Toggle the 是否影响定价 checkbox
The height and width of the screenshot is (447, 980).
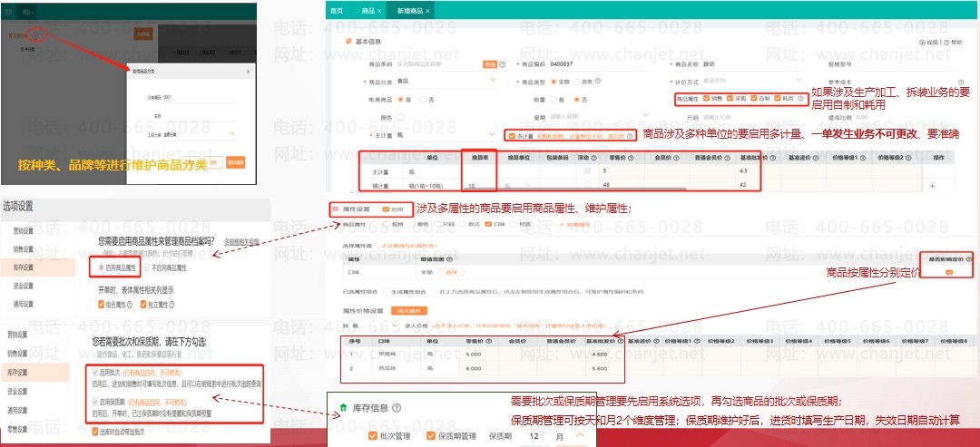pos(949,272)
